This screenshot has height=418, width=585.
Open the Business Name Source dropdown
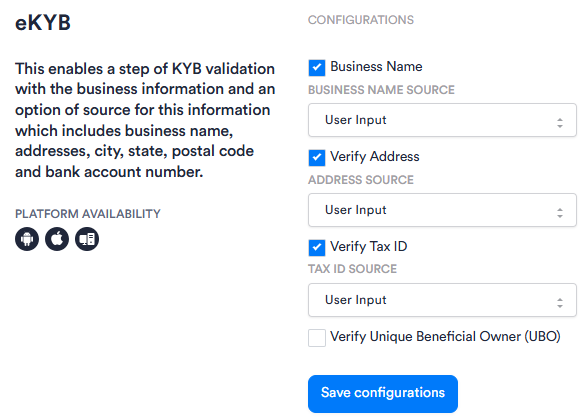(442, 120)
